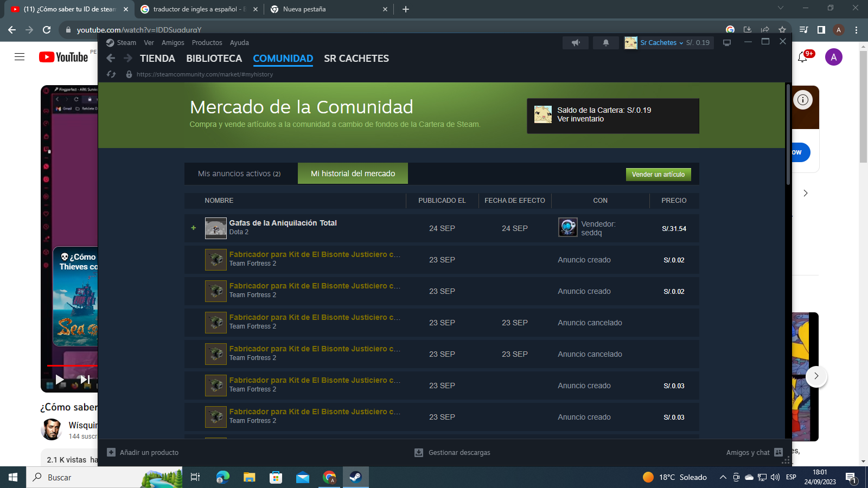Image resolution: width=868 pixels, height=488 pixels.
Task: Open the announcements megaphone icon
Action: point(576,42)
